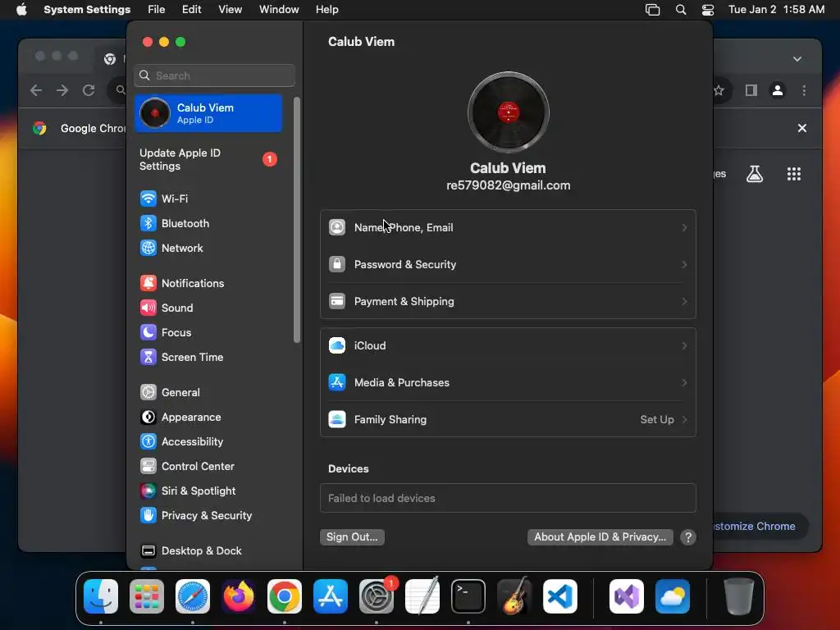
Task: Open Name, Phone, Email row
Action: [x=509, y=228]
